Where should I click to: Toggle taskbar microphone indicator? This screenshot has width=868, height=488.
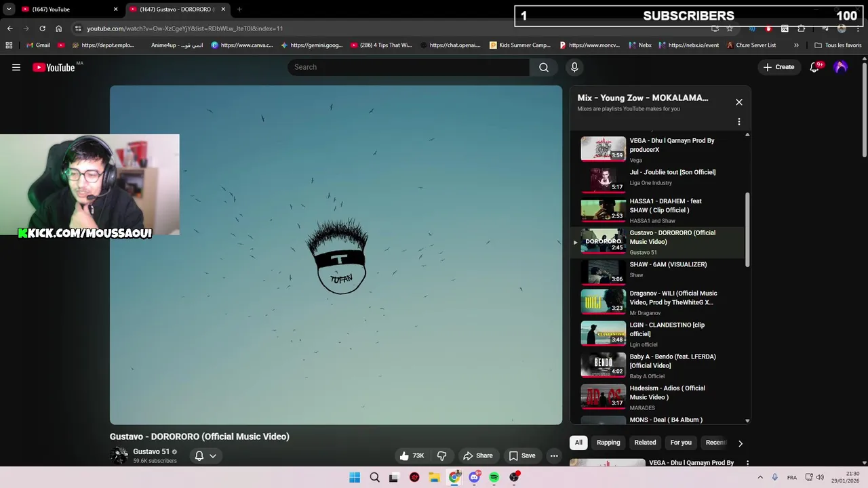click(x=774, y=477)
